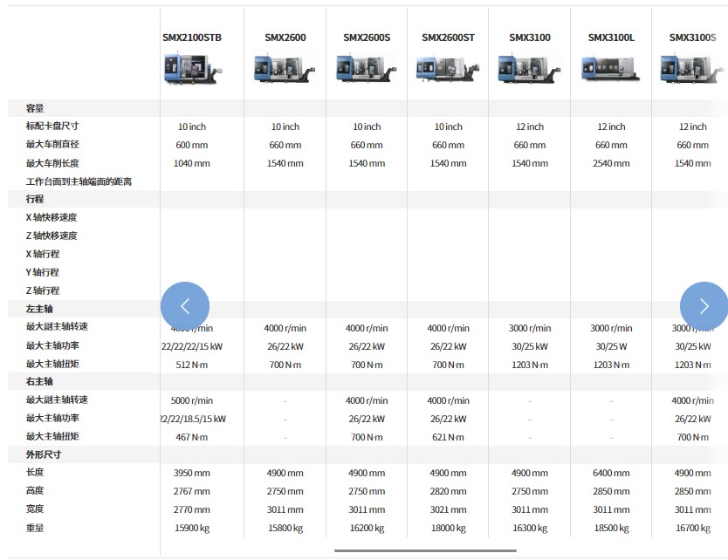Image resolution: width=728 pixels, height=560 pixels.
Task: Open the SMX2600ST machine thumbnail
Action: pyautogui.click(x=448, y=69)
